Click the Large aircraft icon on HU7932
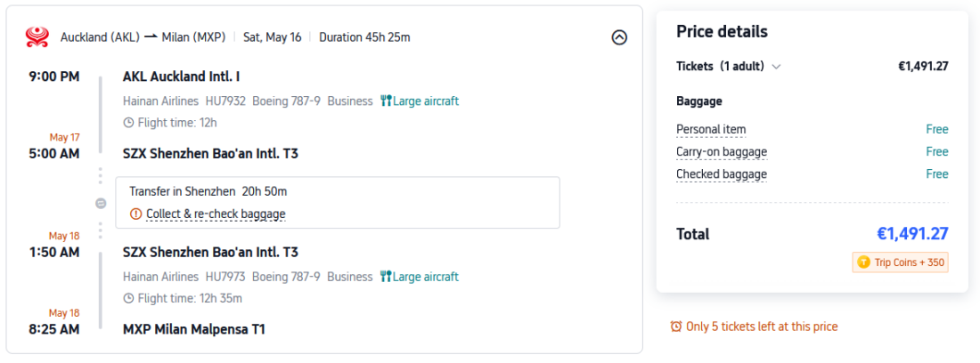Image resolution: width=980 pixels, height=363 pixels. click(386, 101)
